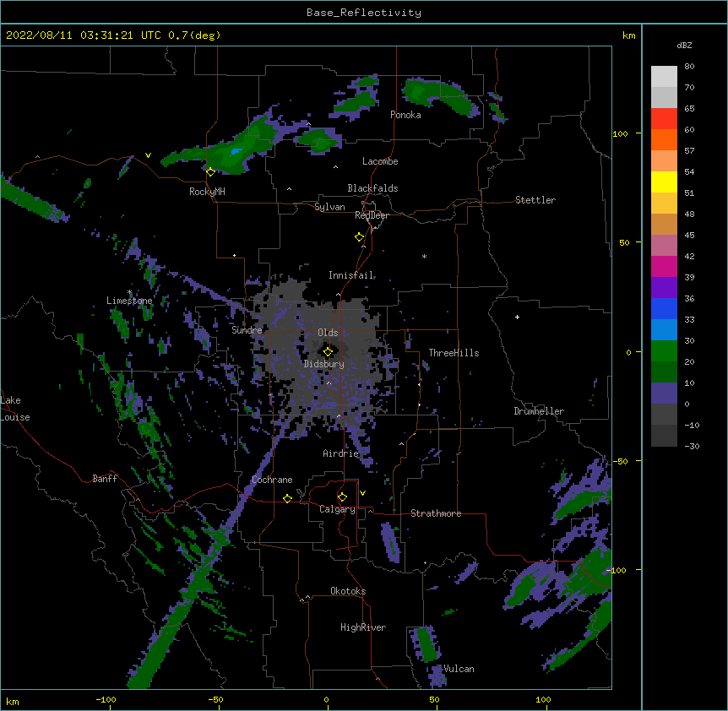Click the yellow v marker northwest of RockyMH
728x711 pixels.
[x=148, y=155]
